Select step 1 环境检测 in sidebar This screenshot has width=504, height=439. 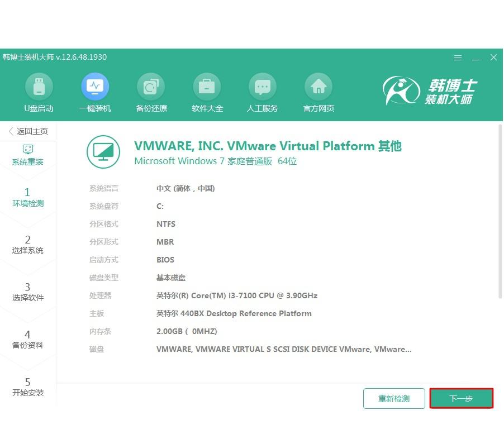tap(28, 197)
